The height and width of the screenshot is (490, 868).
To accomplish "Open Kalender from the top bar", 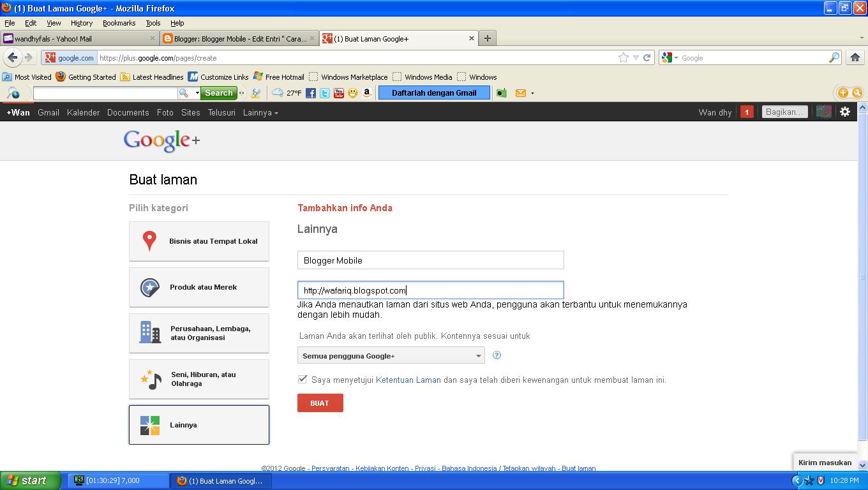I will (83, 112).
